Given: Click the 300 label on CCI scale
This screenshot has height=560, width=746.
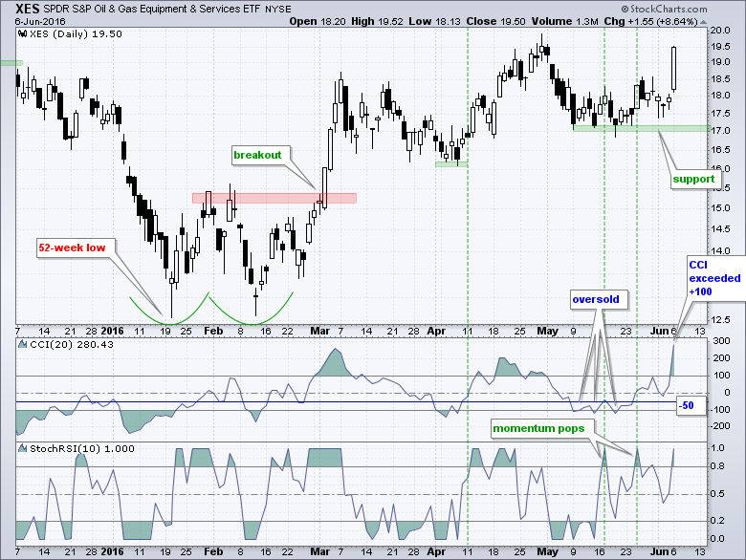Looking at the screenshot, I should click(x=721, y=341).
